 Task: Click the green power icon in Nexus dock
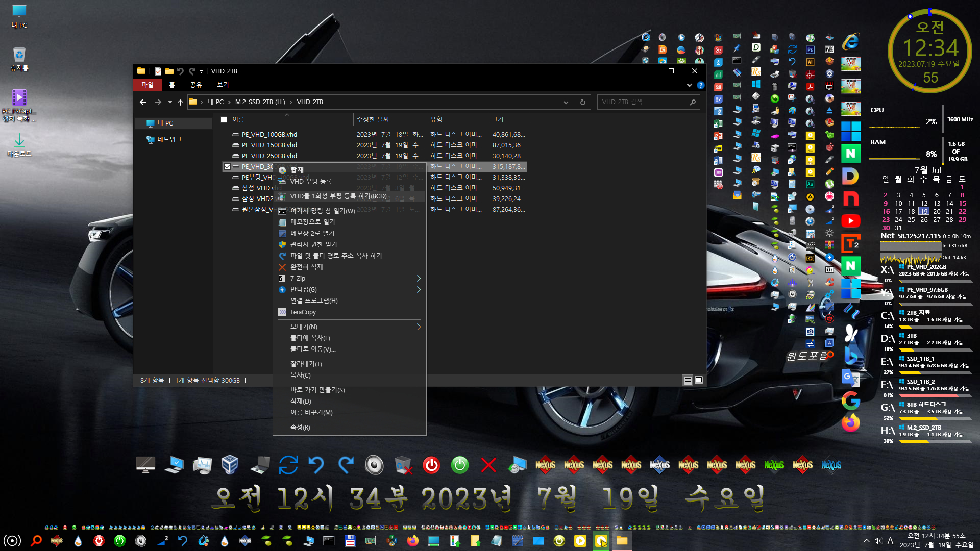click(x=460, y=465)
